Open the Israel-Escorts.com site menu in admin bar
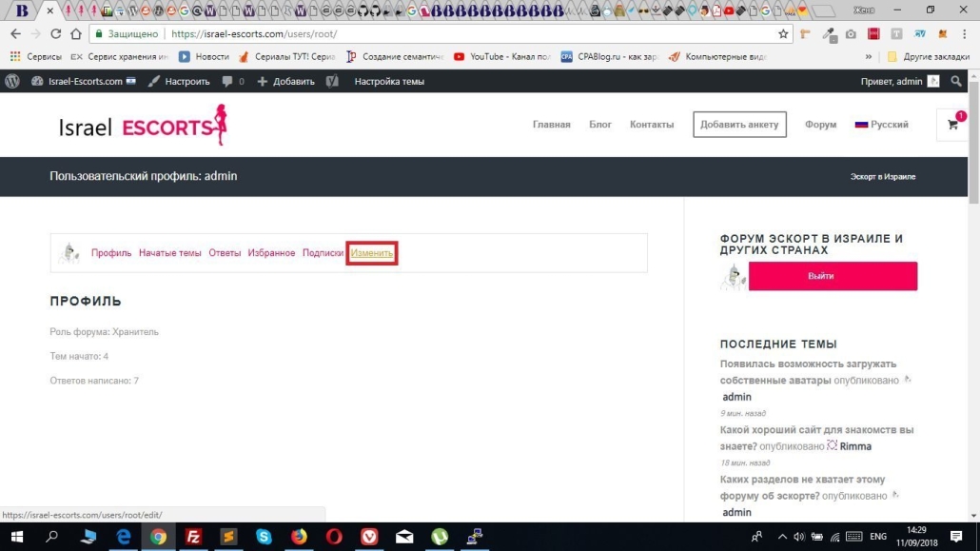The width and height of the screenshot is (980, 551). point(84,81)
